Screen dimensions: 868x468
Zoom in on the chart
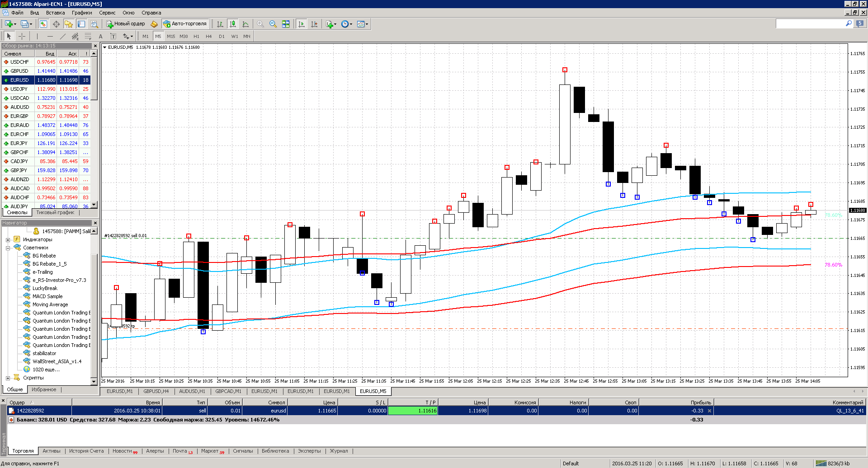point(260,24)
